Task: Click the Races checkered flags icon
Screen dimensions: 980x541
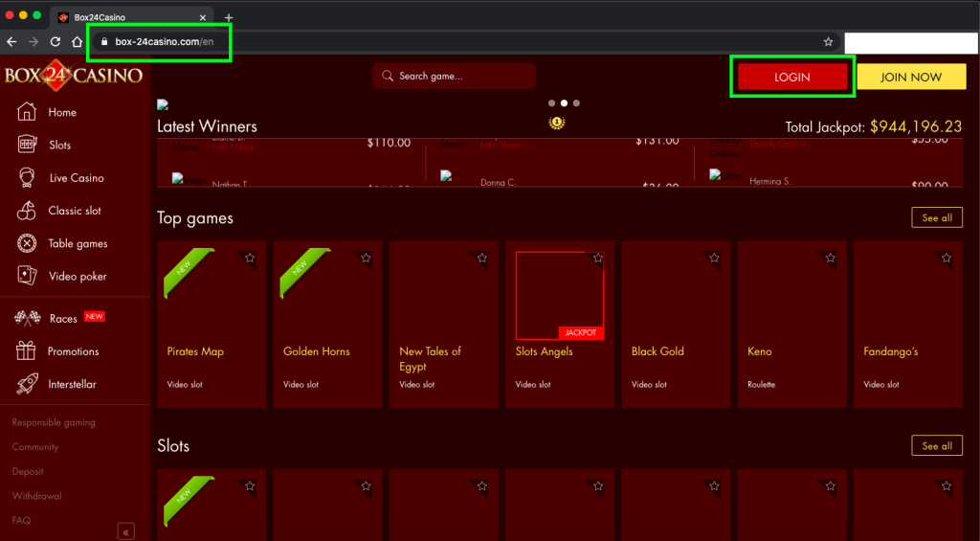Action: [28, 318]
